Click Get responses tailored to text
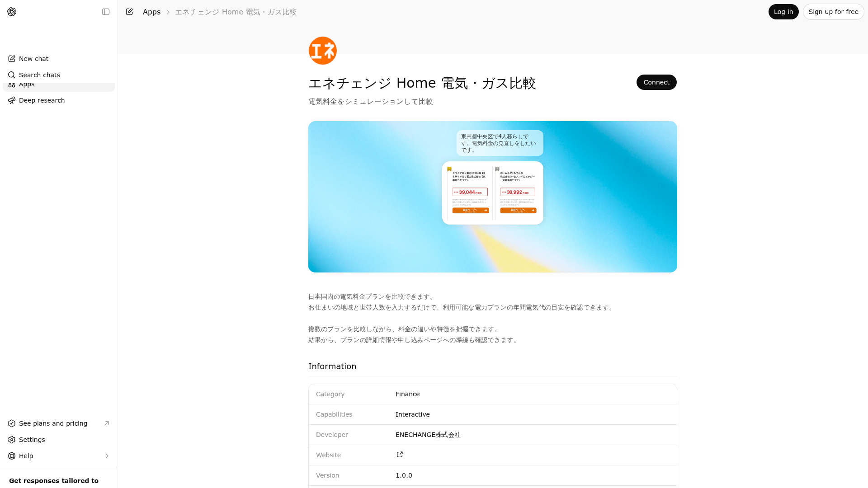The image size is (868, 488). [x=54, y=481]
